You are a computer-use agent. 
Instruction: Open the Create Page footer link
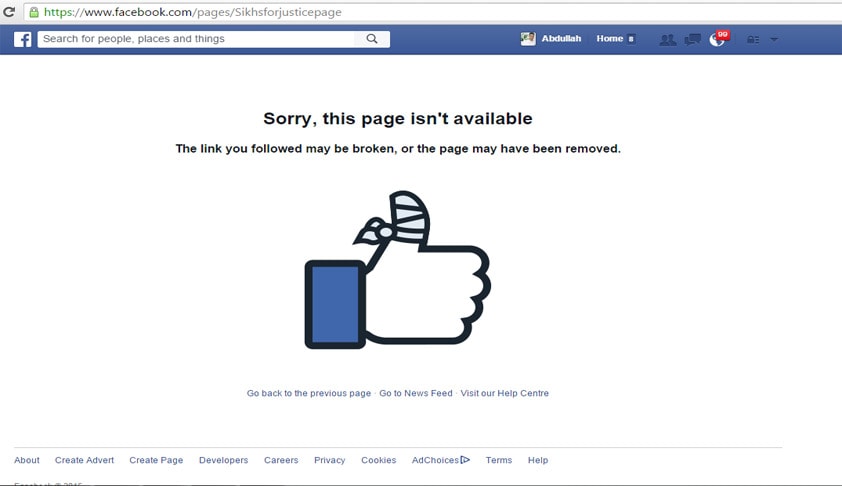156,460
